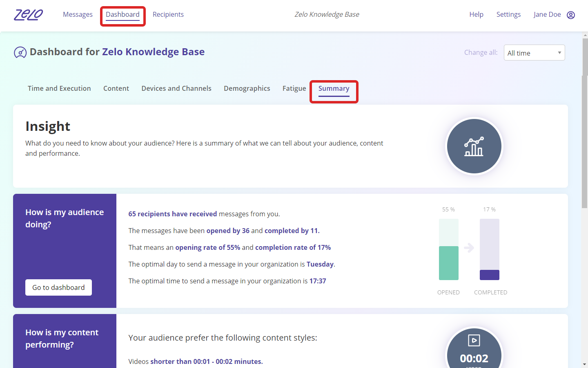Click the dashboard gauge icon beside title
This screenshot has height=368, width=588.
(x=20, y=52)
